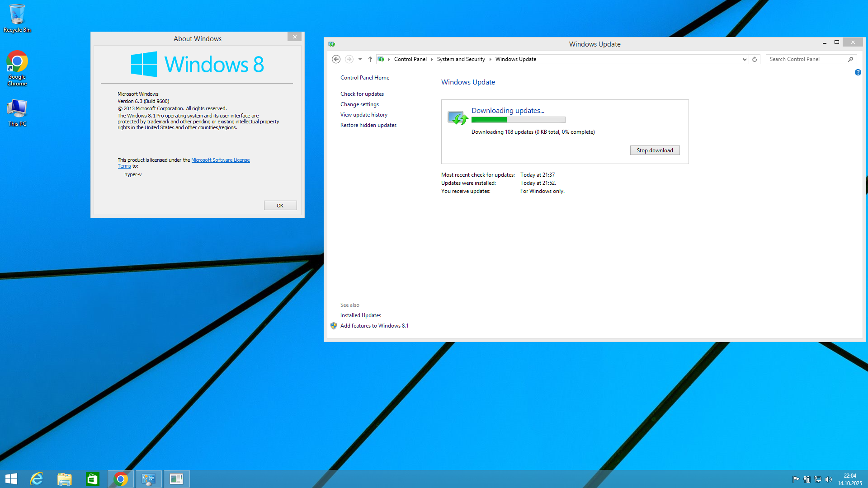The width and height of the screenshot is (868, 488).
Task: Switch to Chrome on the taskbar
Action: tap(121, 479)
